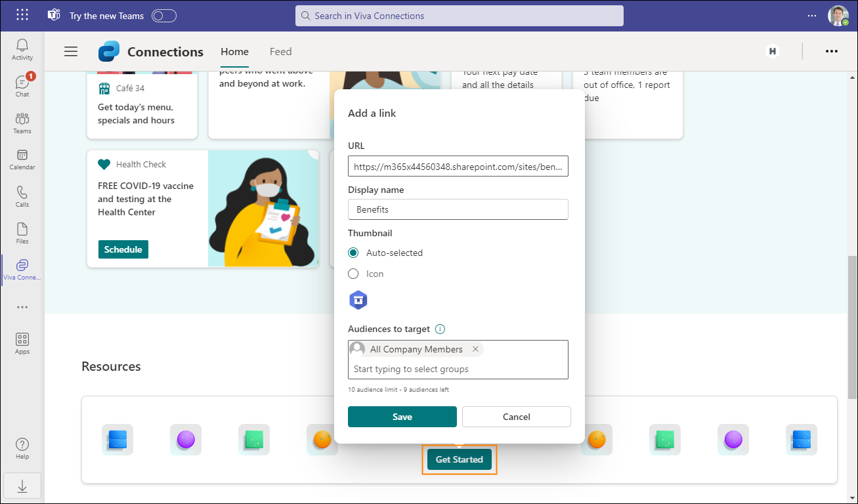This screenshot has height=504, width=858.
Task: Save the link with the Save button
Action: click(402, 417)
